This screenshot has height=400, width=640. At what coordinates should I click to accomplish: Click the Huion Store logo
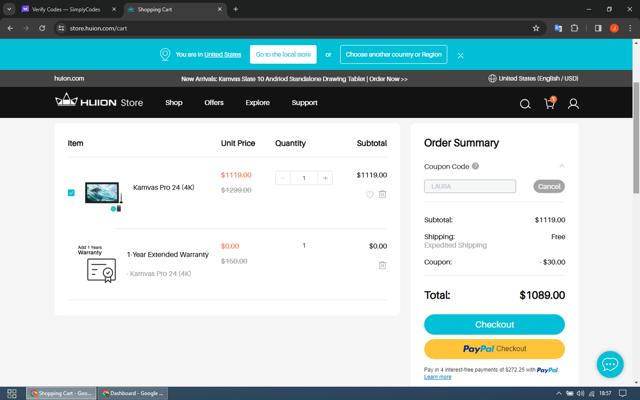(x=99, y=101)
